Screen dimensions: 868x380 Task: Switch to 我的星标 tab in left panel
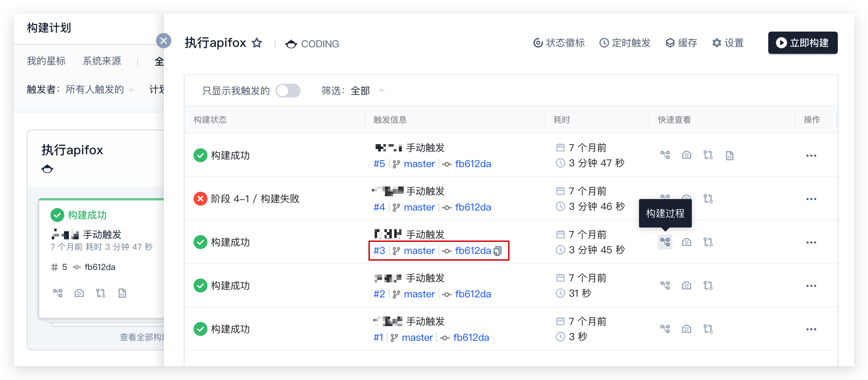tap(46, 61)
